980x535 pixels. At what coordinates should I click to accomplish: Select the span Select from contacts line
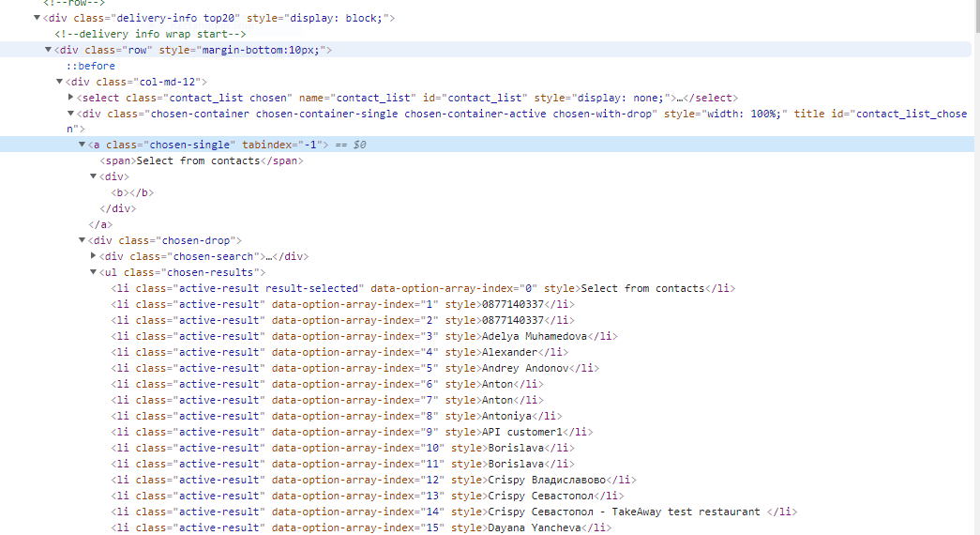tap(202, 160)
